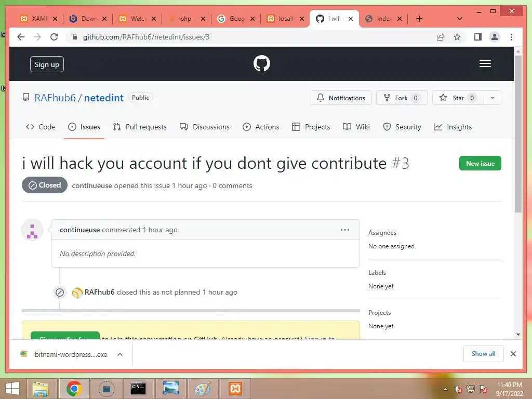Expand the tab search chevron in Chrome
Viewport: 532px width, 399px height.
(460, 19)
